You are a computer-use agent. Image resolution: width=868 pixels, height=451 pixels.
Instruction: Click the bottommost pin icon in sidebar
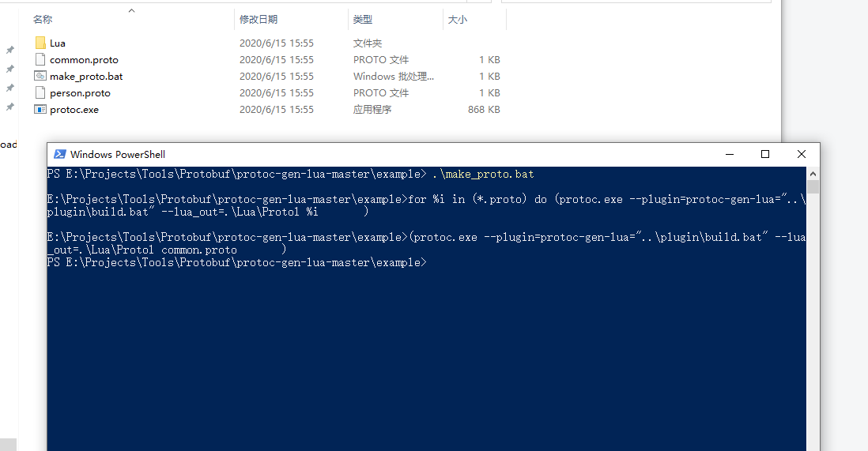pyautogui.click(x=10, y=107)
